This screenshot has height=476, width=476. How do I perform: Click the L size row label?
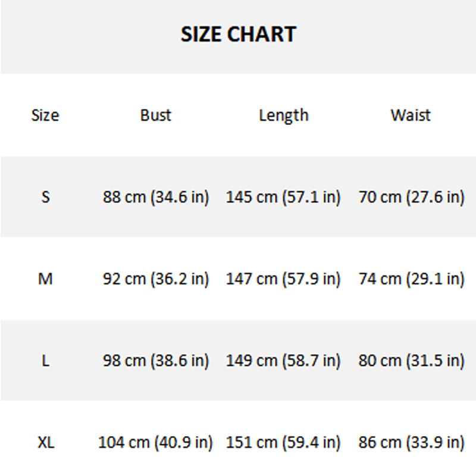45,361
